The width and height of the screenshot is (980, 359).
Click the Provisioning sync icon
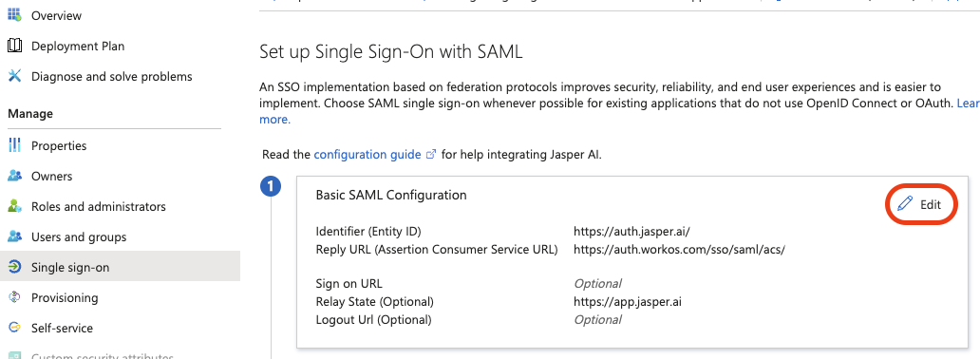(14, 297)
